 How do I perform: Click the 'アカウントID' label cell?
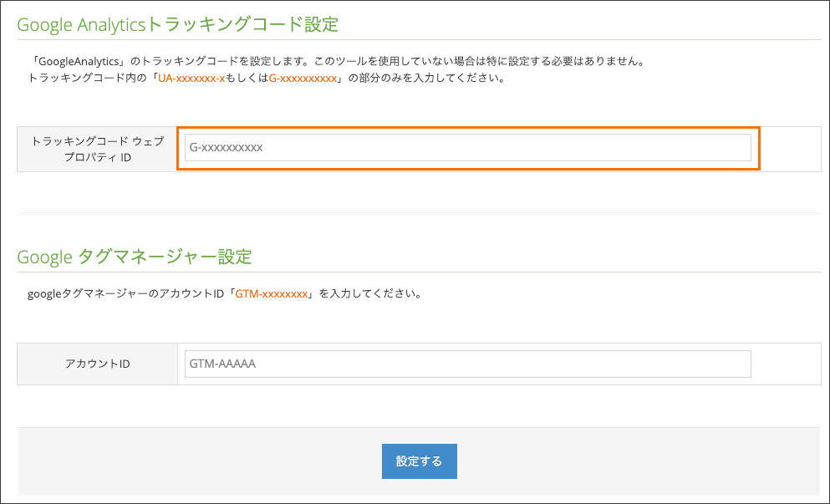98,364
